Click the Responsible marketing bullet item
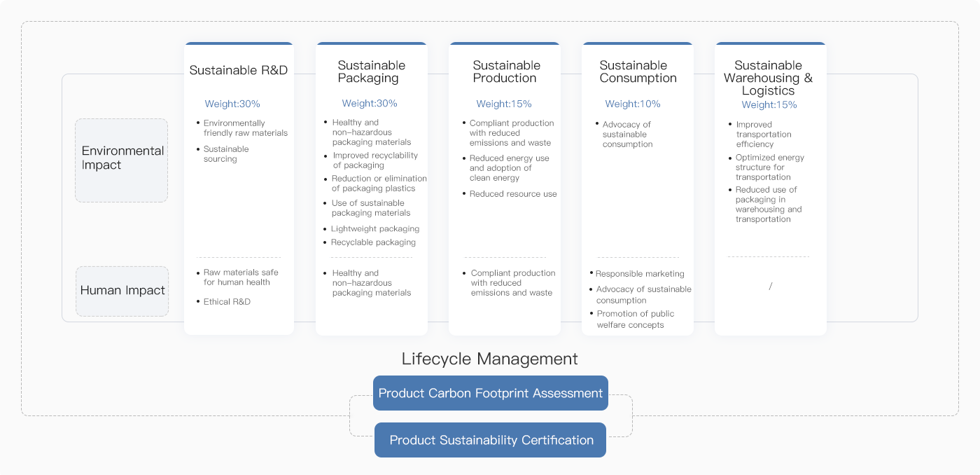 (x=640, y=274)
